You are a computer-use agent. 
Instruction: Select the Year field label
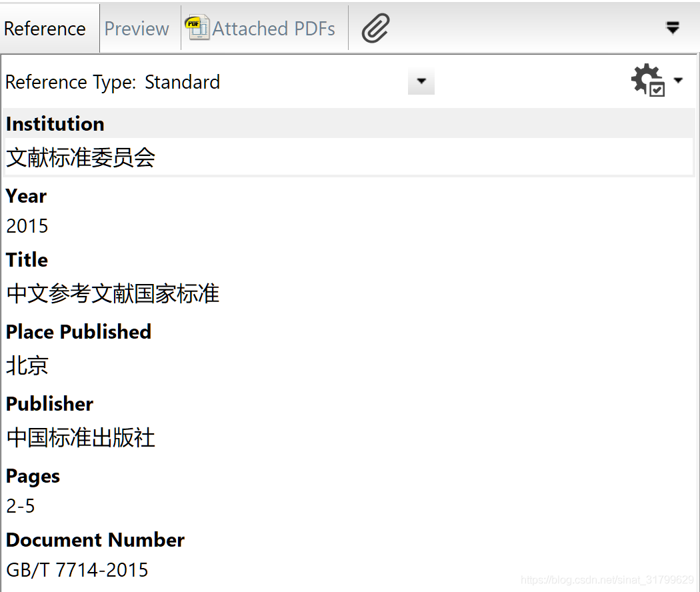(27, 196)
